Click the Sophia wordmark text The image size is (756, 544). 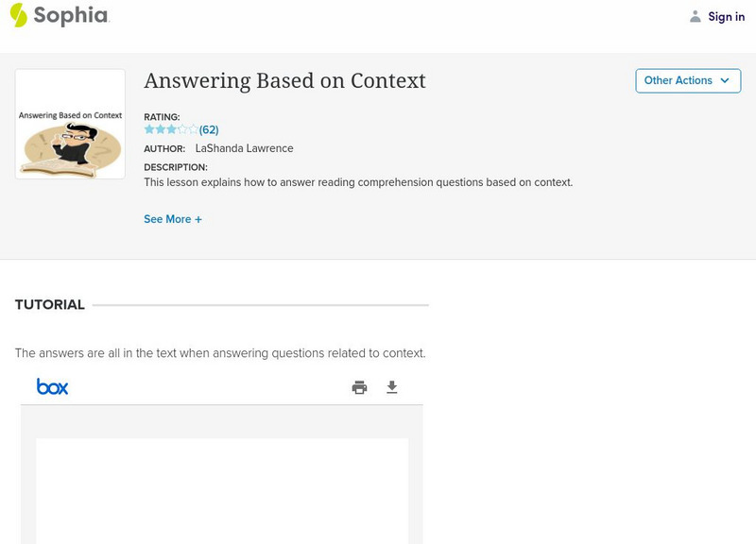click(71, 16)
